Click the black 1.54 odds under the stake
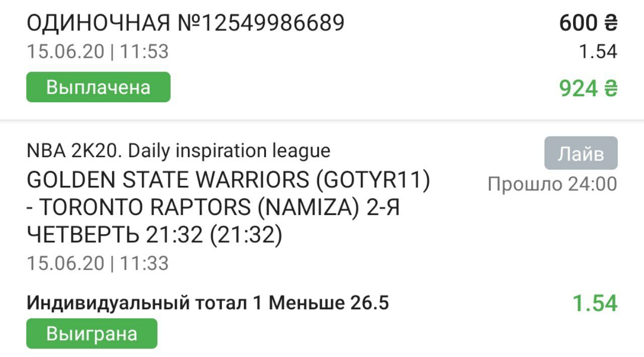The height and width of the screenshot is (357, 644). click(x=597, y=51)
